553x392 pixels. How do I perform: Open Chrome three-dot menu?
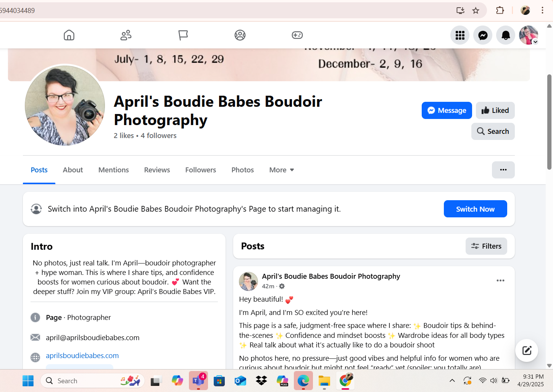point(542,11)
